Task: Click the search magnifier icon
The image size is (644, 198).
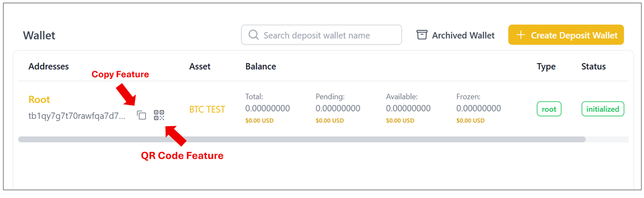Action: (x=253, y=35)
